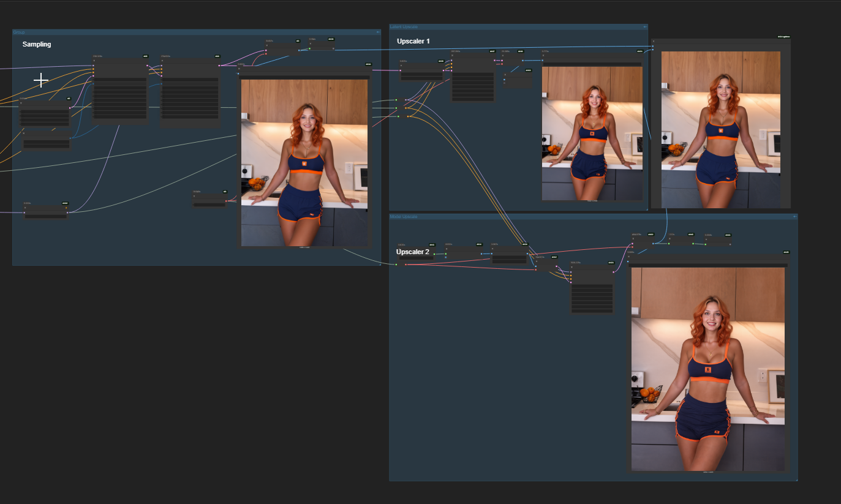Open the preview image in the Sampling group
Image resolution: width=841 pixels, height=504 pixels.
coord(304,163)
